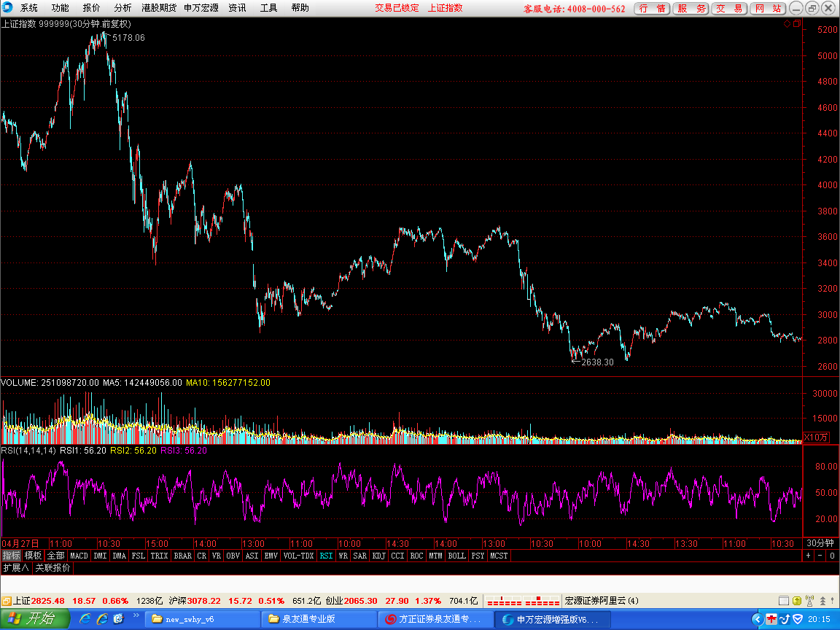Click the 行情 button

point(652,9)
